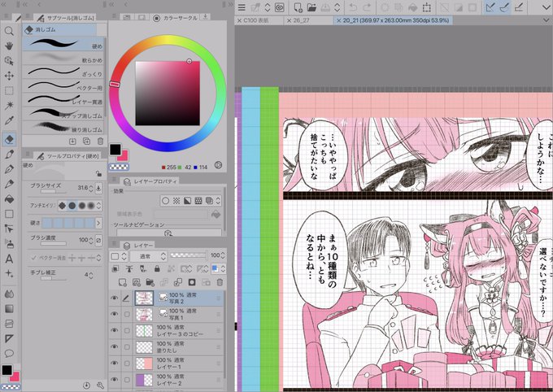Hide the 塗りたし layer
The width and height of the screenshot is (553, 392).
point(115,346)
